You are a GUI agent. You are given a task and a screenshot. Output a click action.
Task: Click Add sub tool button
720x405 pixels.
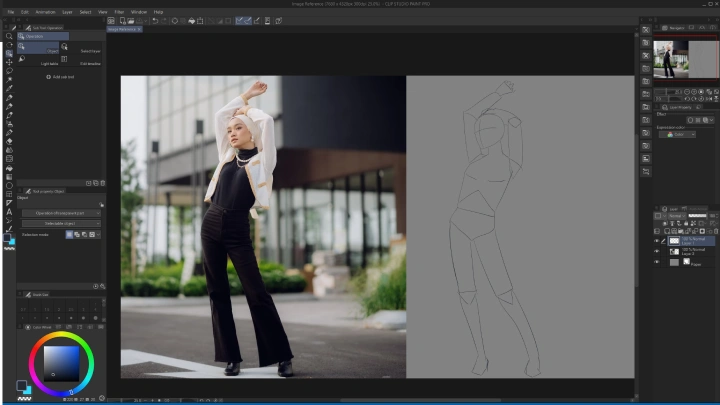pos(60,77)
